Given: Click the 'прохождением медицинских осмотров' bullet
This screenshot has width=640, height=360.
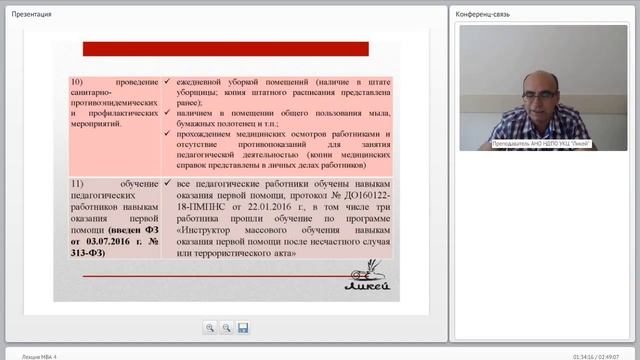Looking at the screenshot, I should (283, 149).
